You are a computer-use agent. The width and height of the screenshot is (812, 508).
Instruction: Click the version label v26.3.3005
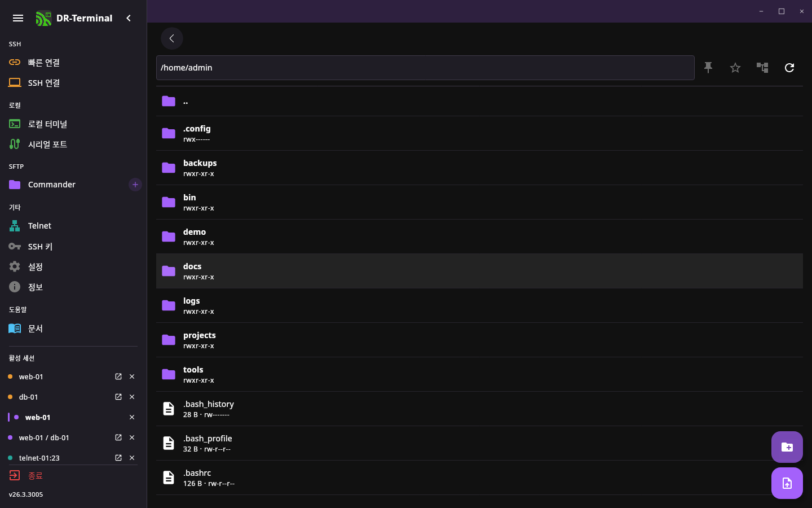pos(26,494)
